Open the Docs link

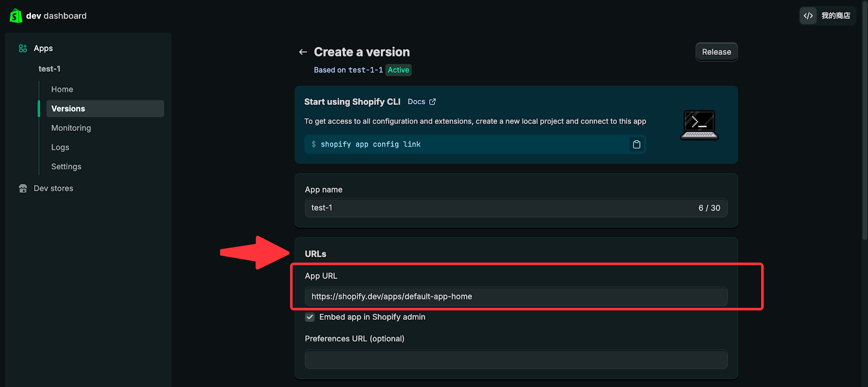[x=416, y=102]
